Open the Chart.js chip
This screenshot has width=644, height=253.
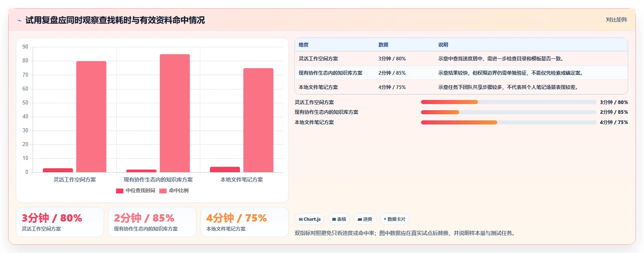point(310,219)
